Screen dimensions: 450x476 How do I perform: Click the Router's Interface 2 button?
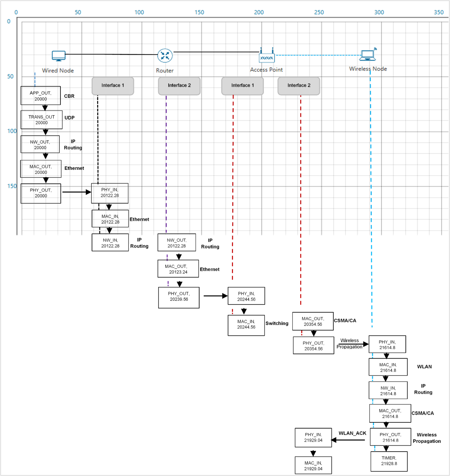point(179,86)
